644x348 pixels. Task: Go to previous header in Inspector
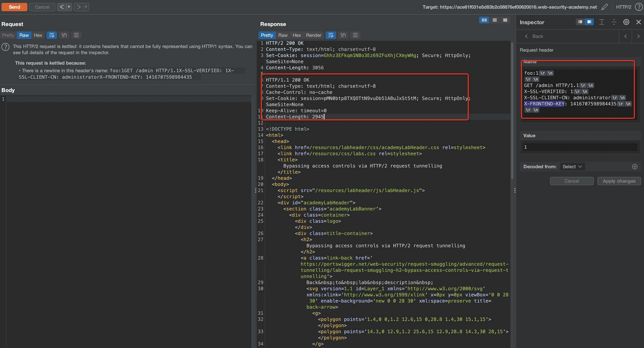[626, 36]
